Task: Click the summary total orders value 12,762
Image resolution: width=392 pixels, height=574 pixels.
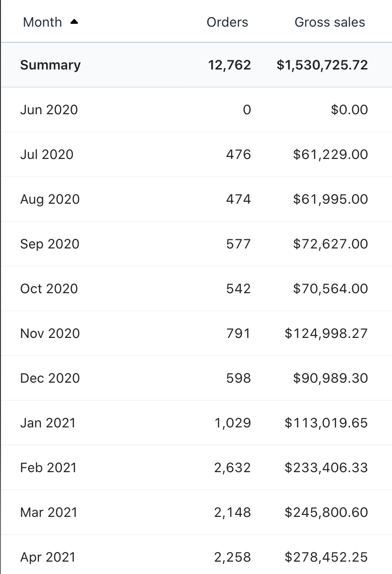Action: tap(229, 65)
